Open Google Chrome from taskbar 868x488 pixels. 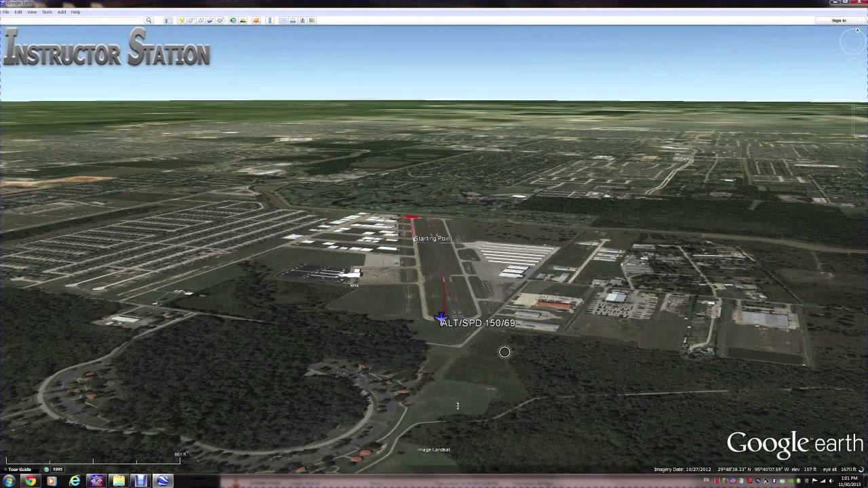pos(31,481)
